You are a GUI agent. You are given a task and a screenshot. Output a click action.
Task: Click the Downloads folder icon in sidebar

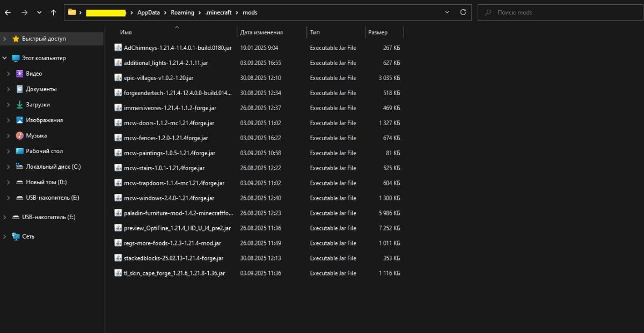(x=20, y=105)
